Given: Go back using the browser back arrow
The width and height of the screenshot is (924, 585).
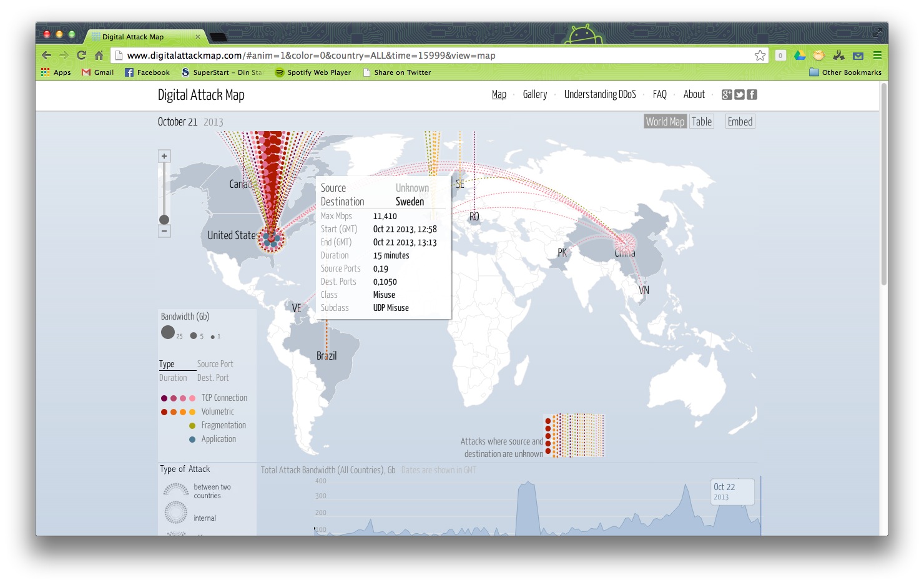Looking at the screenshot, I should click(x=47, y=55).
